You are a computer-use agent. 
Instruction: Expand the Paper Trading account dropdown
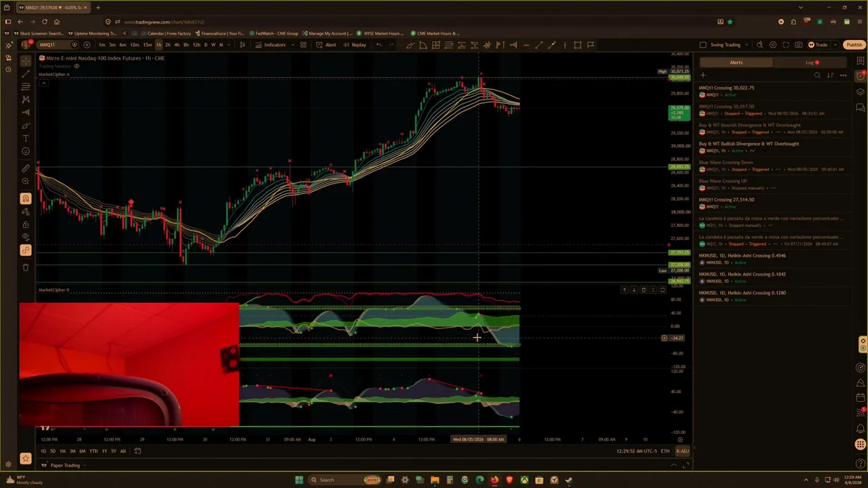[65, 466]
